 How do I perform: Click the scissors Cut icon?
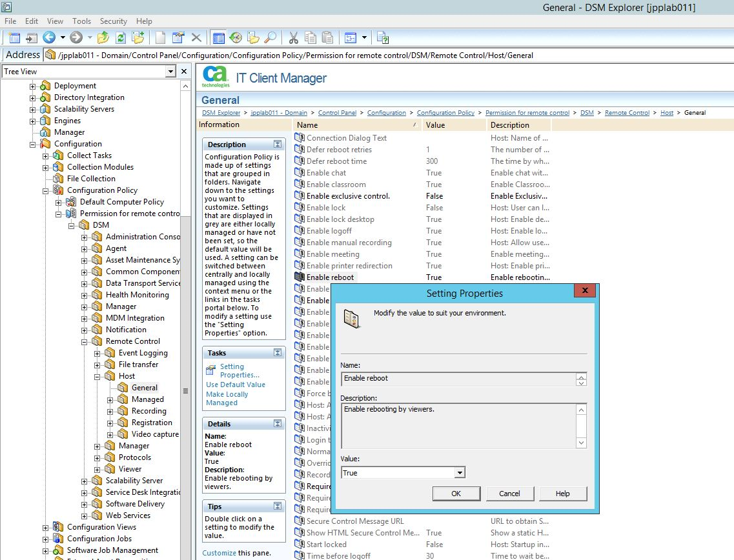pyautogui.click(x=293, y=38)
